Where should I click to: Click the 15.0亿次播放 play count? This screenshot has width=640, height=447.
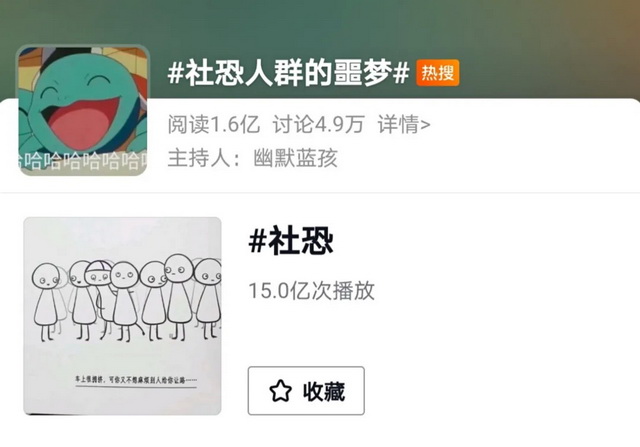pyautogui.click(x=311, y=291)
